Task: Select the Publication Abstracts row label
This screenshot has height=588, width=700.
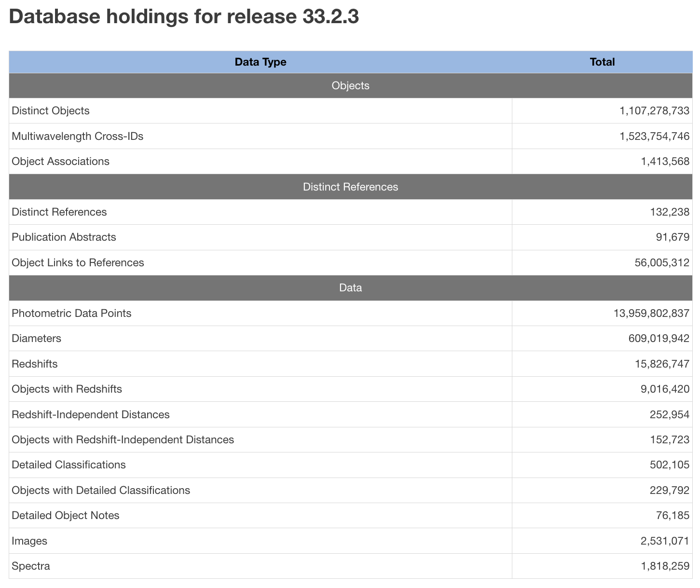Action: 64,237
